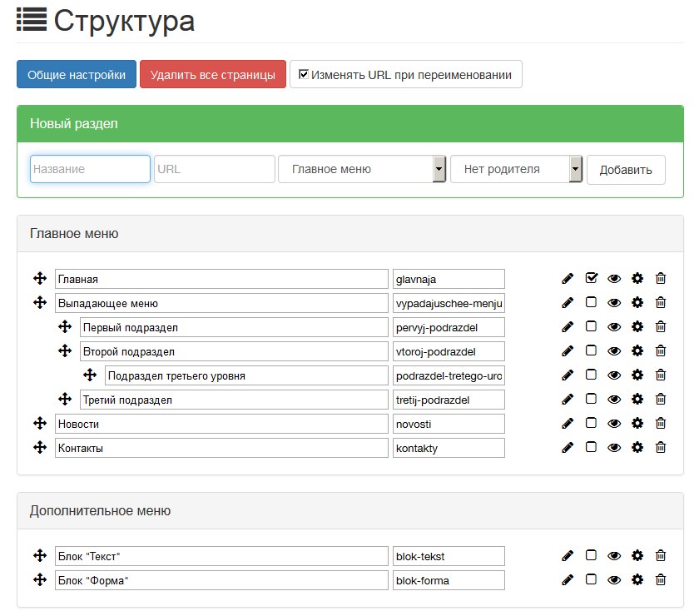
Task: Edit Новости page with pencil icon
Action: coord(568,424)
